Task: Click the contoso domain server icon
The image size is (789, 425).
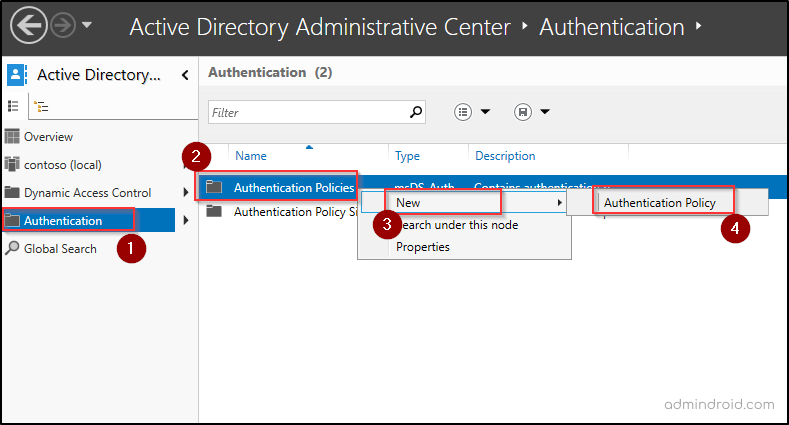Action: click(12, 164)
